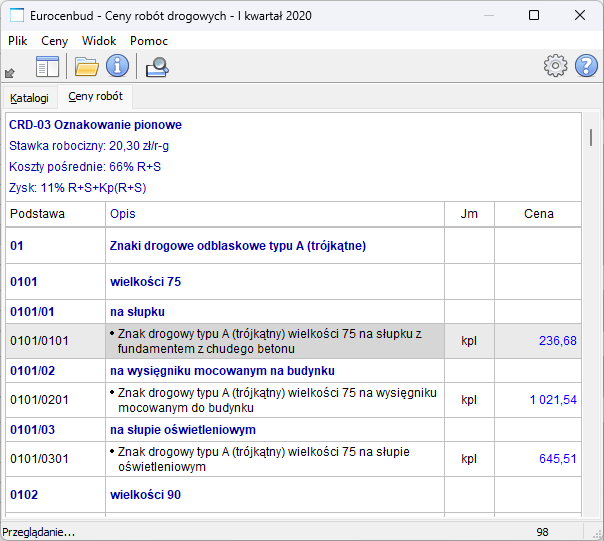
Task: Select the 0101/0301 lighting pole row
Action: (274, 459)
